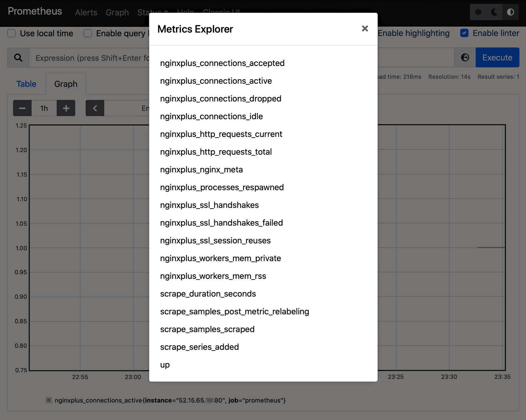Open metrics explorer globe icon
The image size is (526, 420).
465,57
